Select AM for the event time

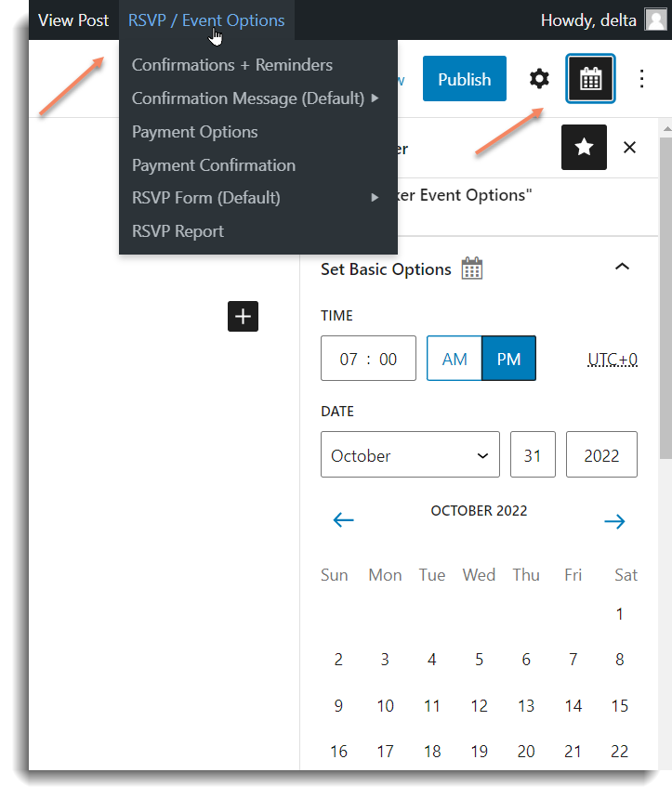pos(455,359)
